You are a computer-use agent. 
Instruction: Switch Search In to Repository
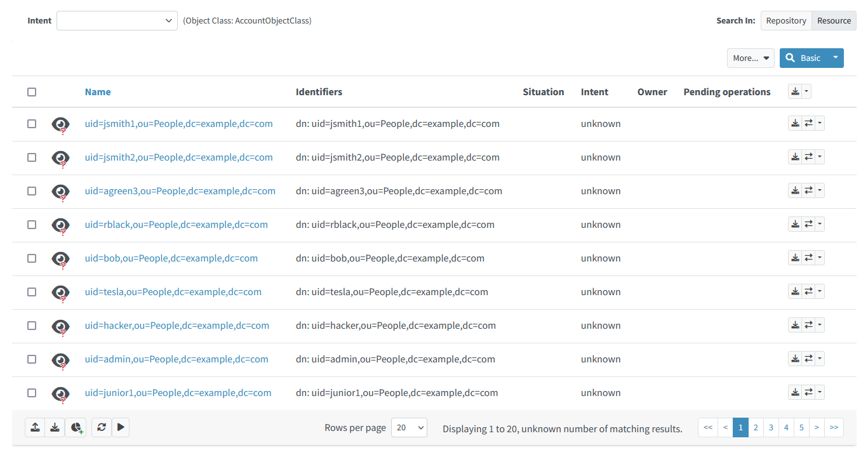click(x=786, y=20)
